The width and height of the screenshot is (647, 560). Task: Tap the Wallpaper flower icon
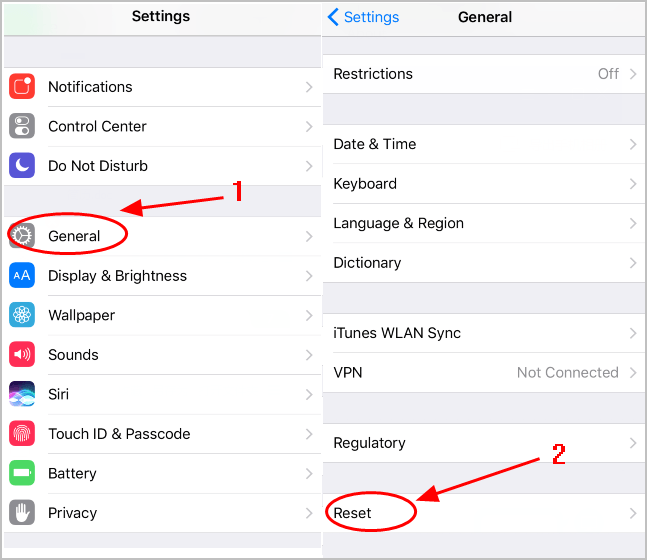point(22,315)
